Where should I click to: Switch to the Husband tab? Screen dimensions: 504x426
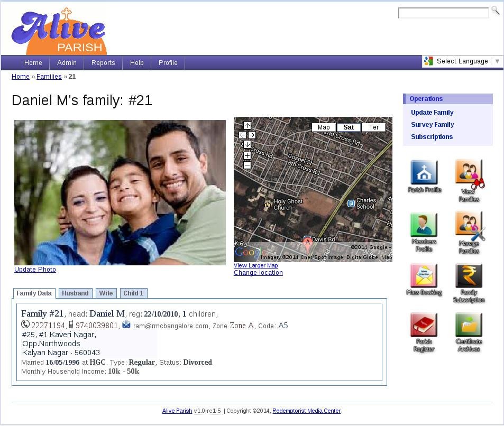pyautogui.click(x=75, y=293)
